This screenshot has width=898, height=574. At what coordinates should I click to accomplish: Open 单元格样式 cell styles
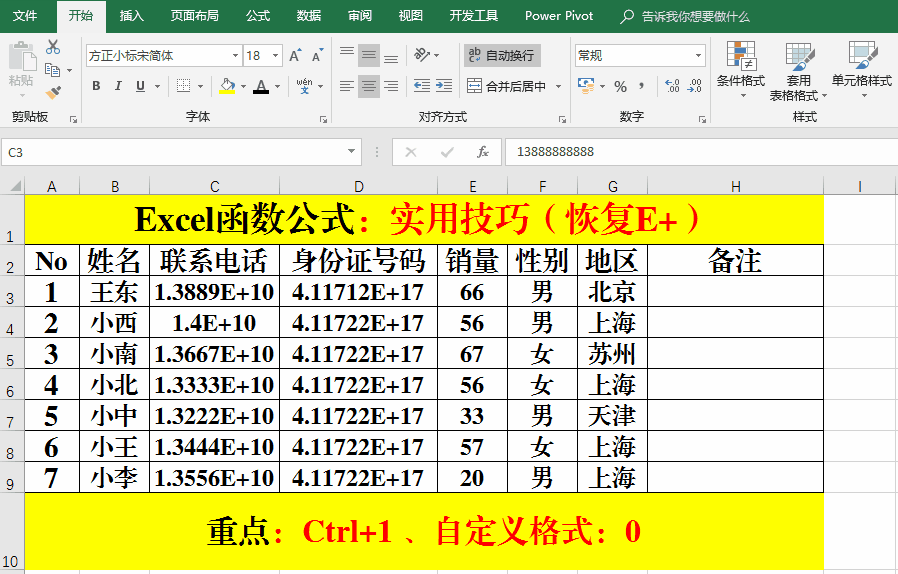click(x=862, y=70)
